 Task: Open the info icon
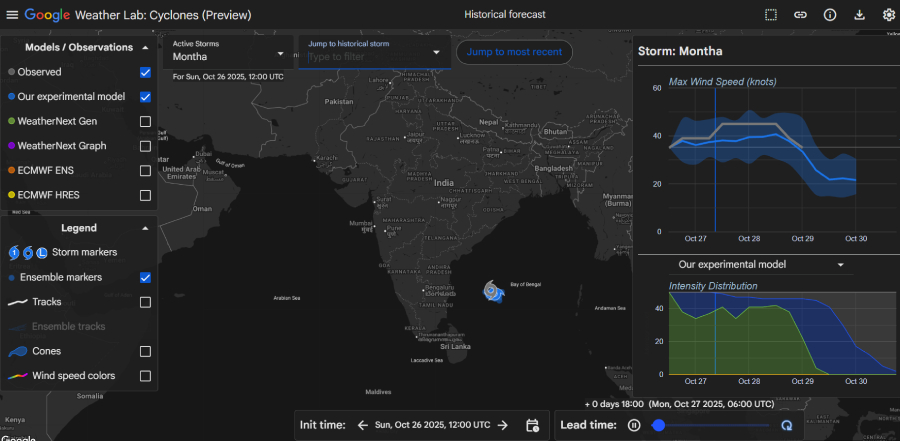point(830,15)
